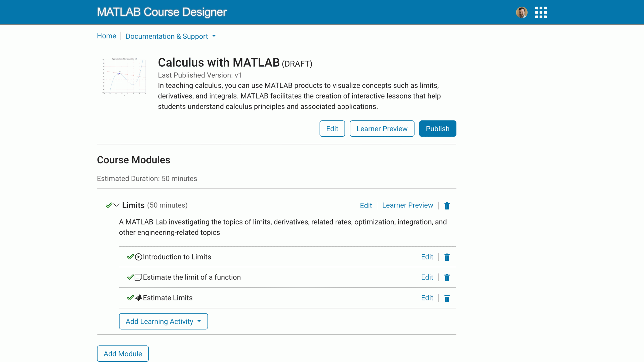Viewport: 644px width, 362px height.
Task: Delete the Estimate Limits activity
Action: [447, 298]
